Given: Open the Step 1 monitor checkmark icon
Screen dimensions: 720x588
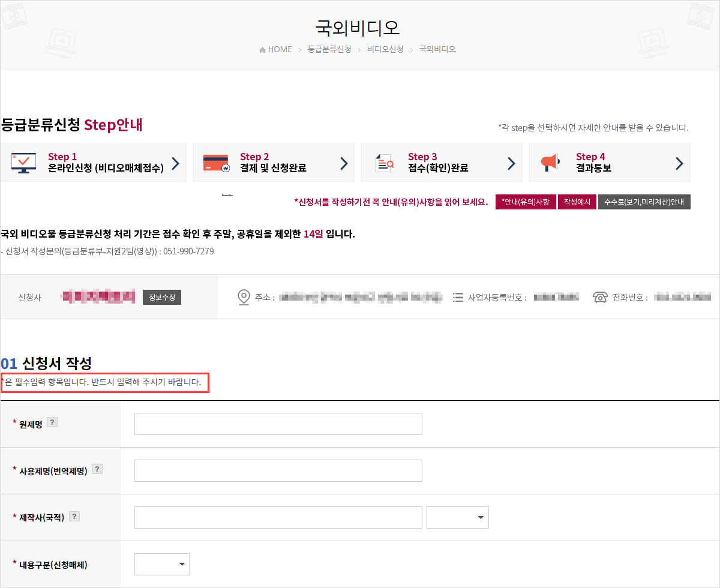Looking at the screenshot, I should (23, 163).
